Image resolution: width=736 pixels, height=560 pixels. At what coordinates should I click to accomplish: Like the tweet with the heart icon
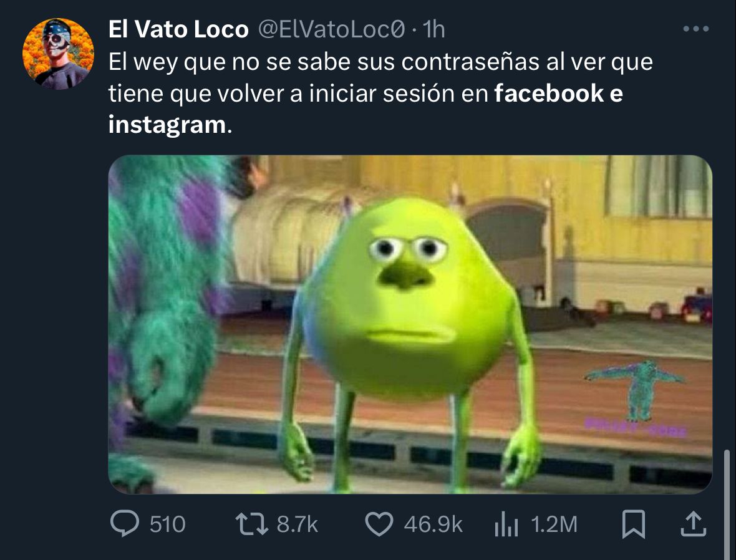379,524
